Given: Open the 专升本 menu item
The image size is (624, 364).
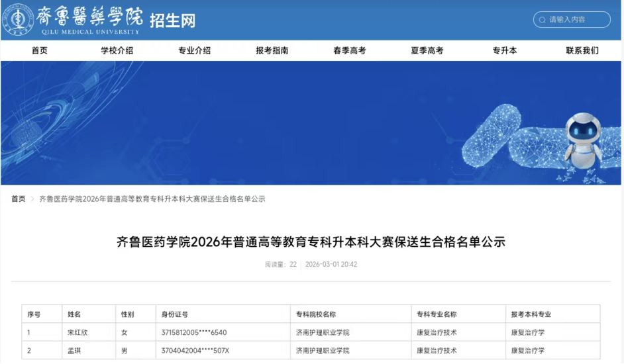Looking at the screenshot, I should click(505, 50).
